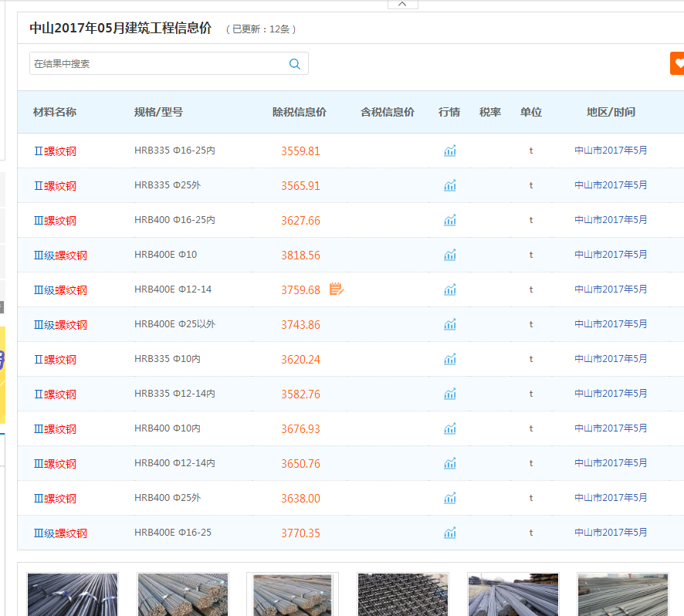
Task: Click the note icon beside 3759.68
Action: (x=337, y=289)
